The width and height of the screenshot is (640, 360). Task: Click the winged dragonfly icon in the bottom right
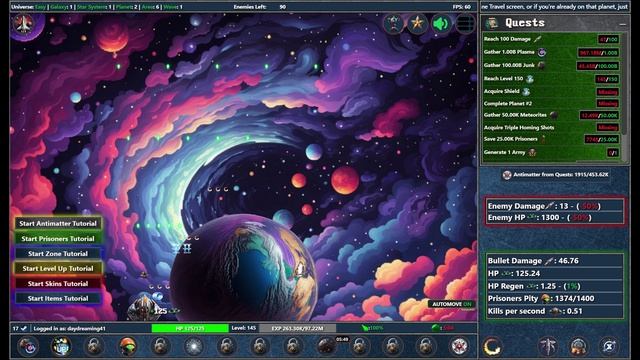[548, 347]
